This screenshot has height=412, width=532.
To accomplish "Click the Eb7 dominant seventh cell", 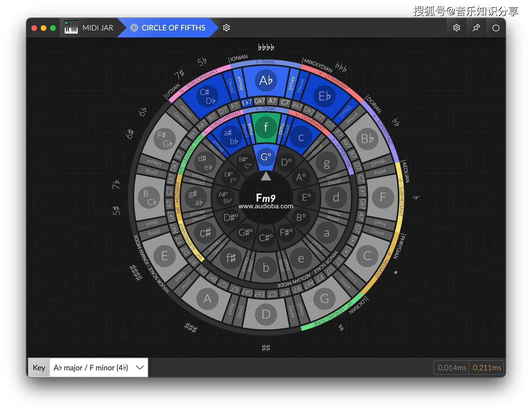I will point(247,103).
